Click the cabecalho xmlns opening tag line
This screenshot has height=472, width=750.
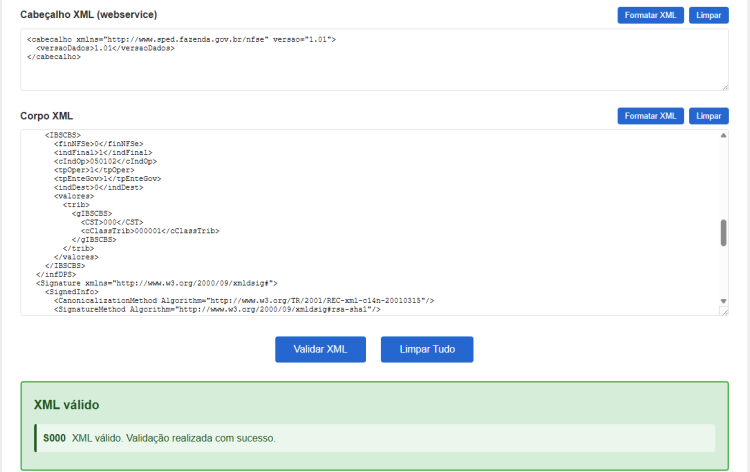[x=182, y=40]
